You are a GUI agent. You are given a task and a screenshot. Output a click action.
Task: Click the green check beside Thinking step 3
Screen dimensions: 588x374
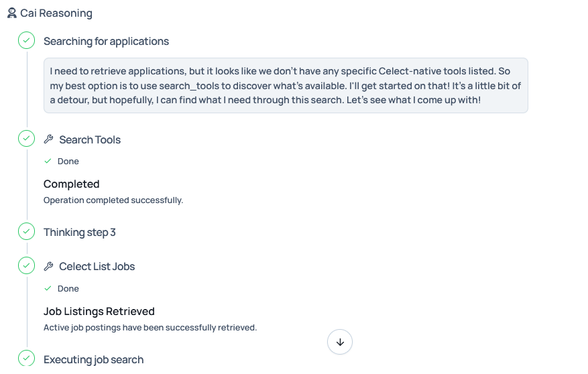(26, 232)
